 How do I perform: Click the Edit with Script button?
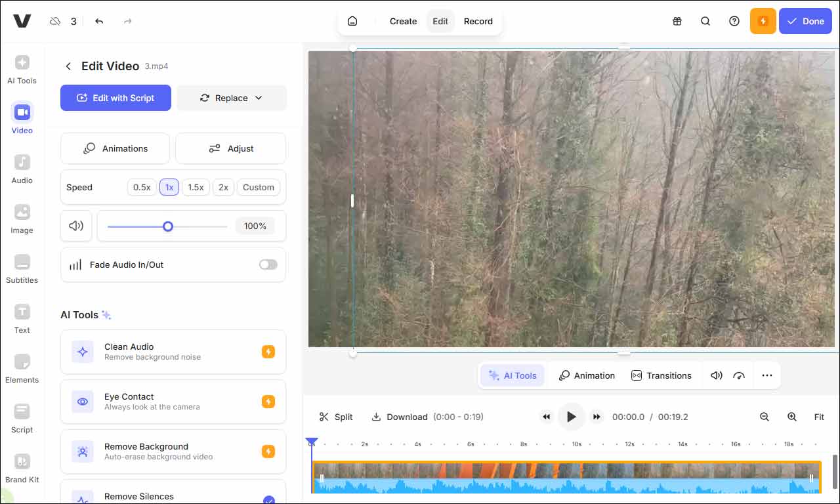(x=115, y=98)
